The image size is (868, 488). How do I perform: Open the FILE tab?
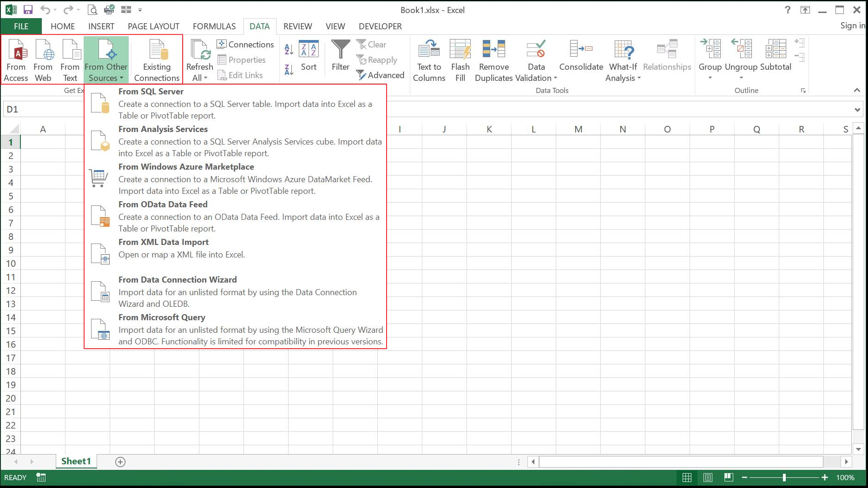coord(21,26)
